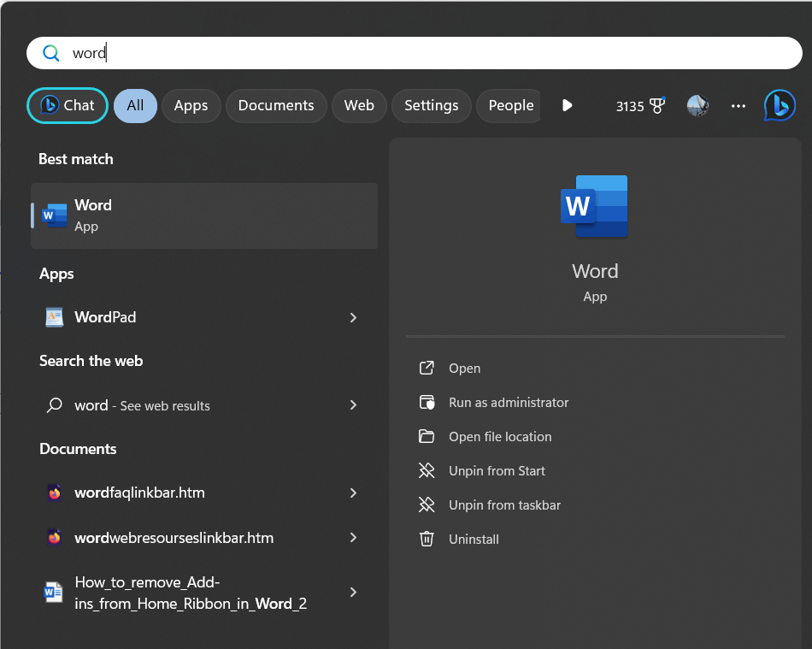The width and height of the screenshot is (812, 649).
Task: Click the Open file location folder icon
Action: (x=427, y=437)
